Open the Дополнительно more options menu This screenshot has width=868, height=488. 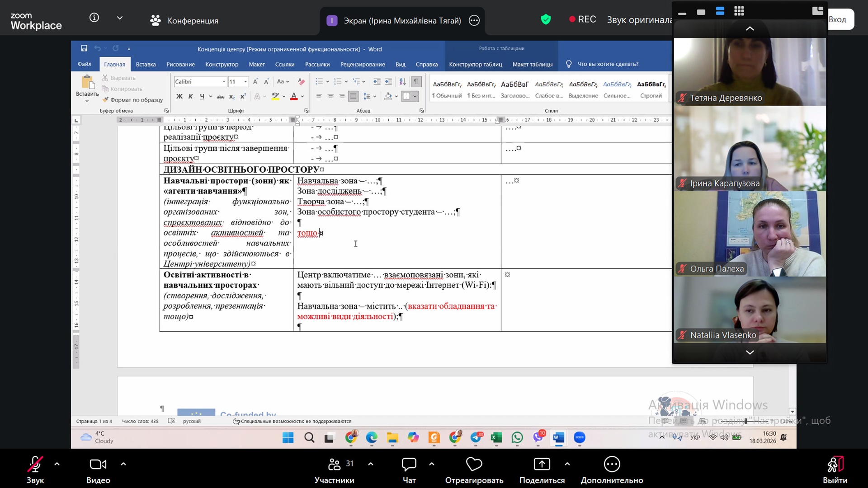pyautogui.click(x=612, y=465)
